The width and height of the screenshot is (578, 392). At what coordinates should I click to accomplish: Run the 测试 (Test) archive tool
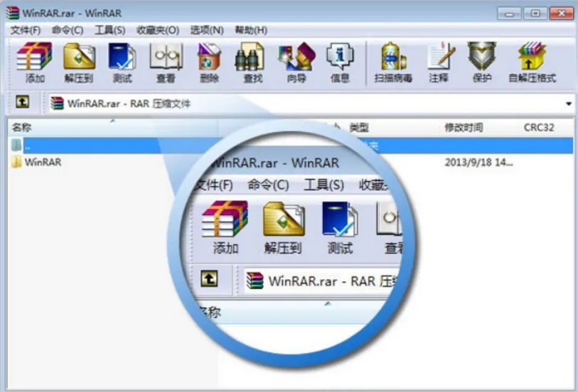tap(122, 62)
